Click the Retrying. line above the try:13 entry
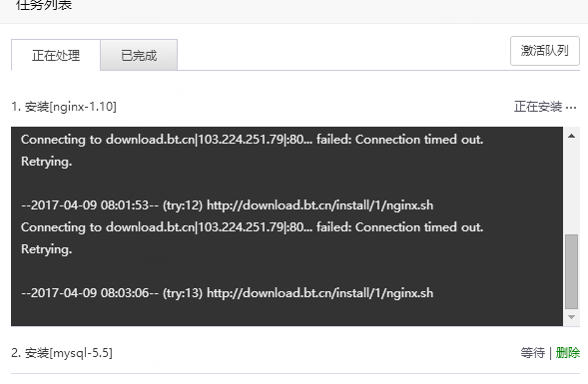 (x=47, y=249)
